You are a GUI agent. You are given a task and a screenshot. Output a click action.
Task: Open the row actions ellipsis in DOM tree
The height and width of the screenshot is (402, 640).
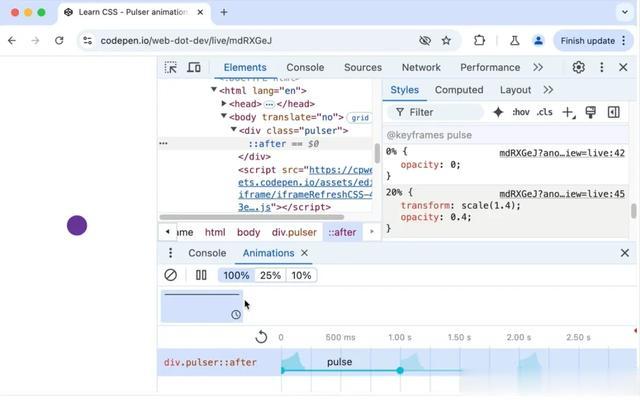[x=163, y=144]
